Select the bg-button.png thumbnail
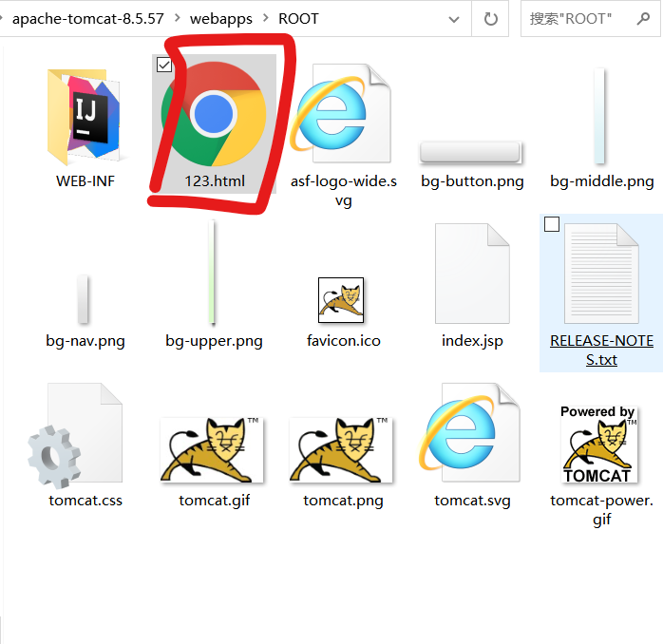 pos(471,153)
